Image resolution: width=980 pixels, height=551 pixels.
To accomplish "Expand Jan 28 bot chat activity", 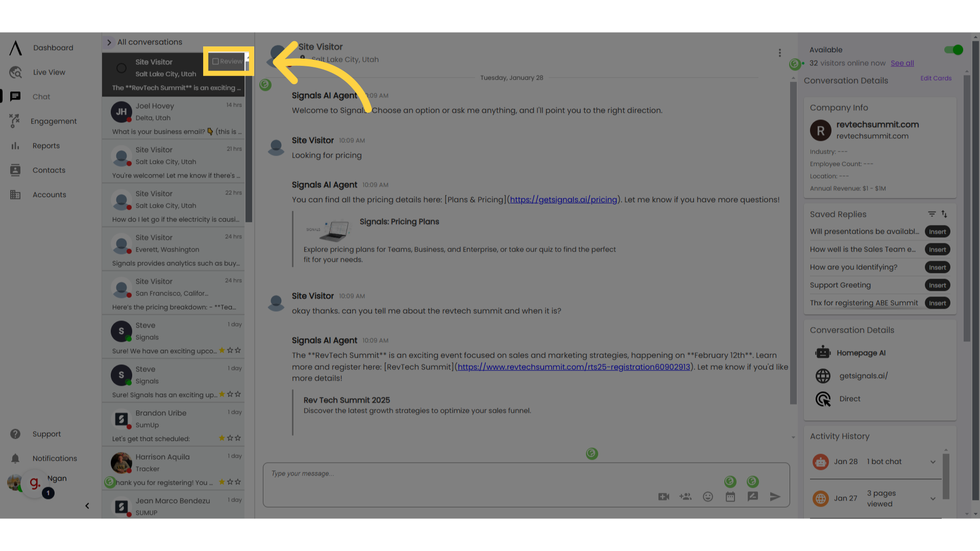I will pos(933,462).
